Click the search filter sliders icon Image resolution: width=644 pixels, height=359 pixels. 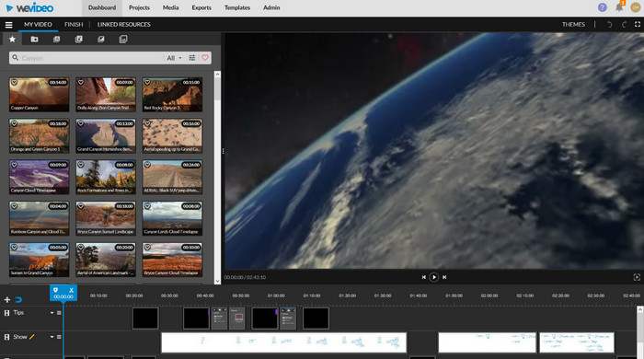point(191,58)
